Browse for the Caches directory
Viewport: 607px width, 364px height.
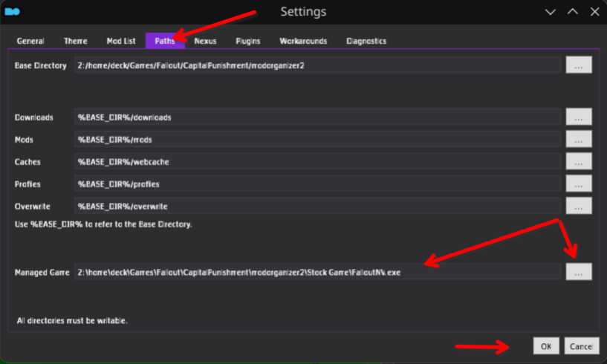point(578,161)
